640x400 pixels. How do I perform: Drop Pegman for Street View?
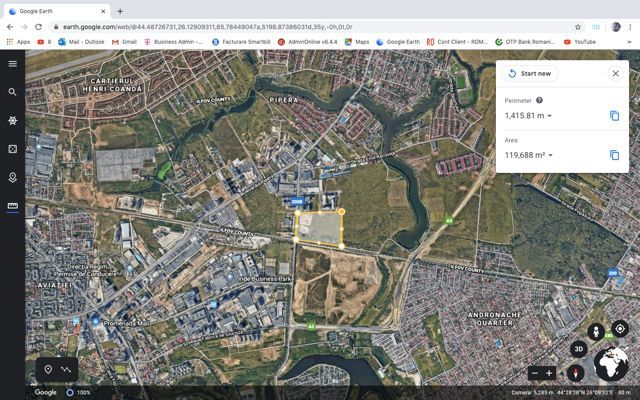pyautogui.click(x=596, y=331)
